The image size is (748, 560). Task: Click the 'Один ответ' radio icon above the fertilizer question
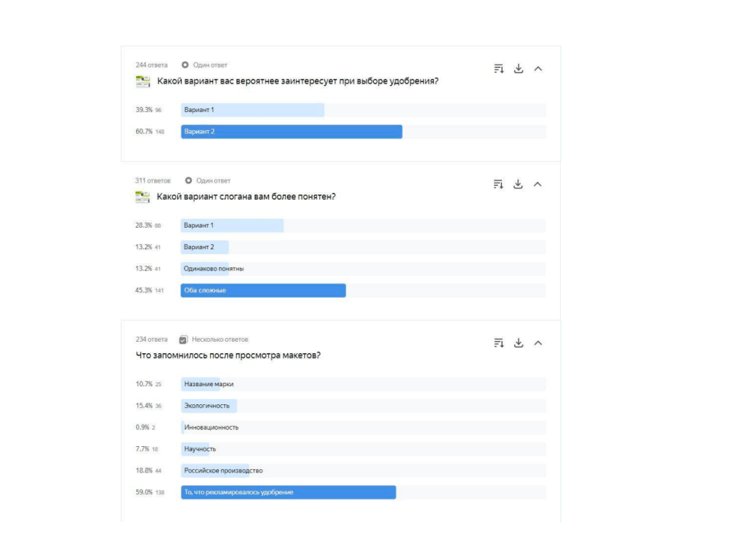click(x=185, y=65)
